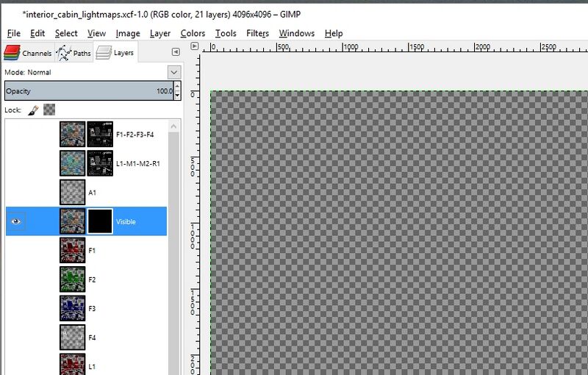Click the F1-F2-F3-F4 layer name
This screenshot has width=588, height=375.
click(135, 135)
